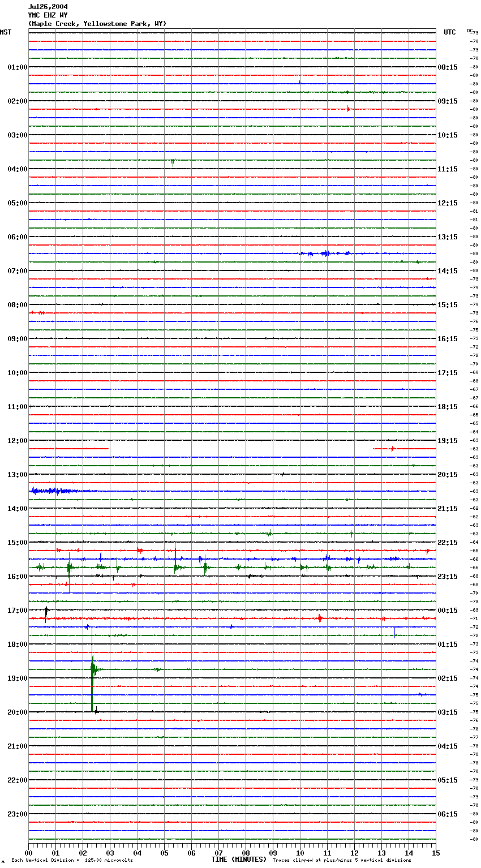Click the 19:15 UTC time label
The image size is (481, 868).
pos(448,441)
